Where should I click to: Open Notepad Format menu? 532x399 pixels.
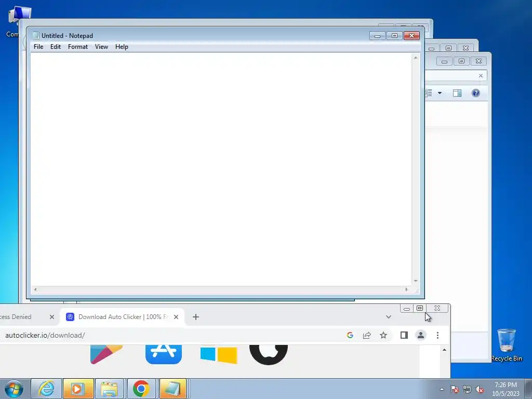[x=78, y=47]
